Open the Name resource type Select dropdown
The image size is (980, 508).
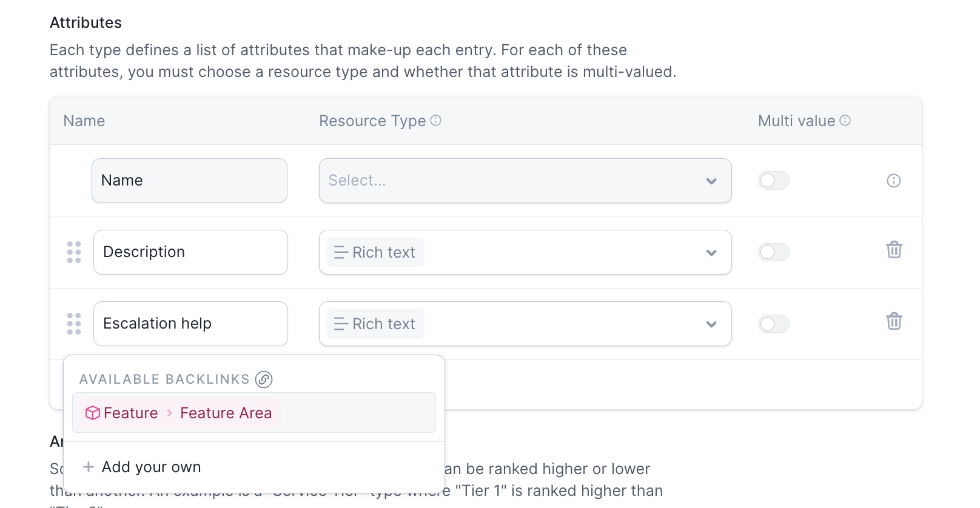point(525,181)
